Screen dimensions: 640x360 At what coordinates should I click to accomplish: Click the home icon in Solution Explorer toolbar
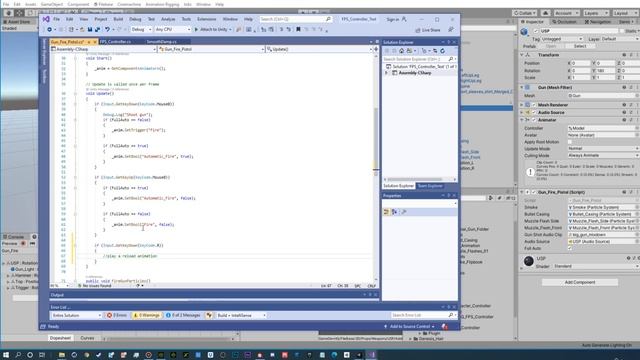402,51
